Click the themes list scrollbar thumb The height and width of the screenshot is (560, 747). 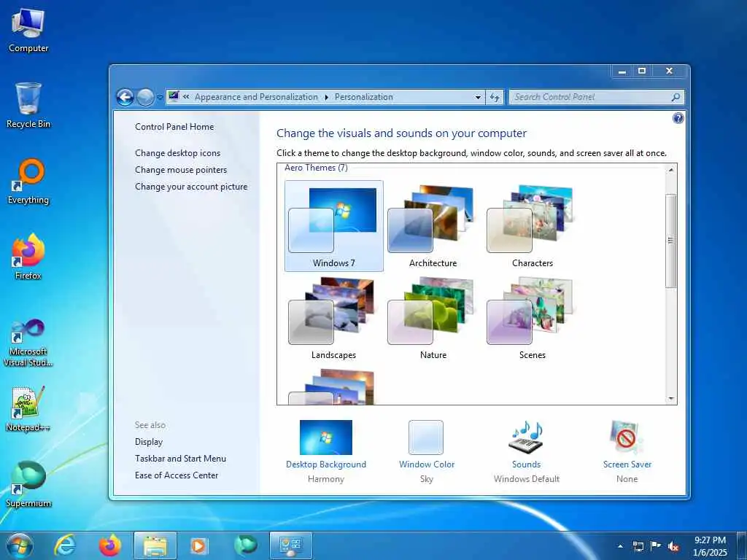pyautogui.click(x=671, y=241)
